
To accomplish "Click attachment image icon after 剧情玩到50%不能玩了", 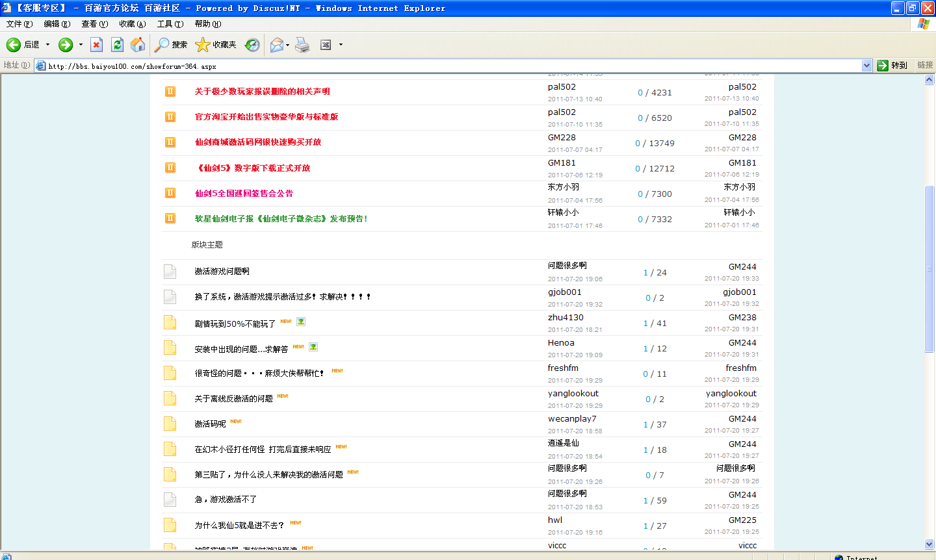I will coord(301,322).
